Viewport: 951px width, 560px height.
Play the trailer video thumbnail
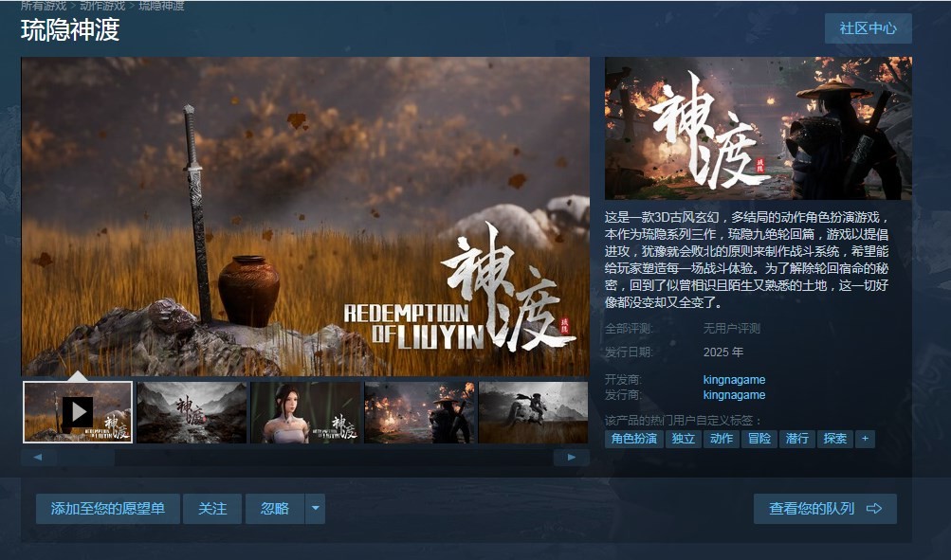(x=78, y=412)
